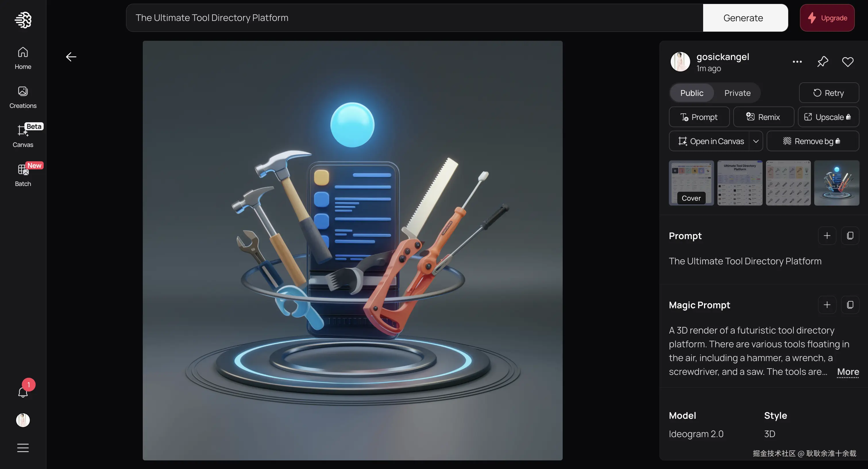Pin this creation with pin icon

(x=823, y=62)
